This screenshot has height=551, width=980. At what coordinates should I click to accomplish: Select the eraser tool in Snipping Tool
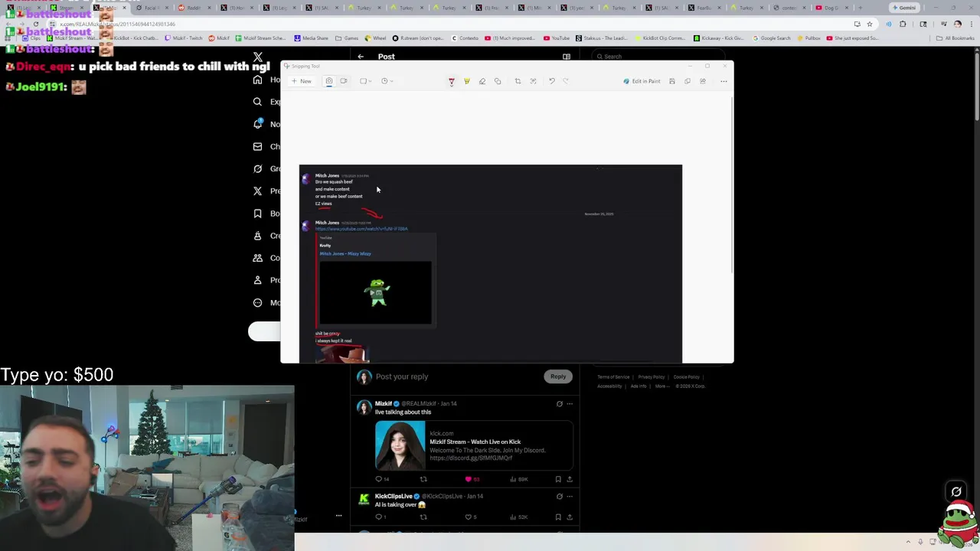pos(482,81)
